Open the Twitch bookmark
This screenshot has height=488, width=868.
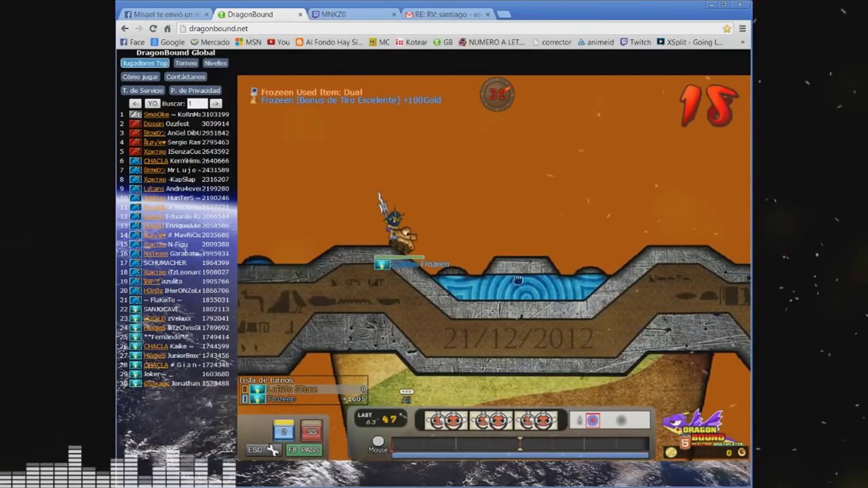[x=635, y=42]
